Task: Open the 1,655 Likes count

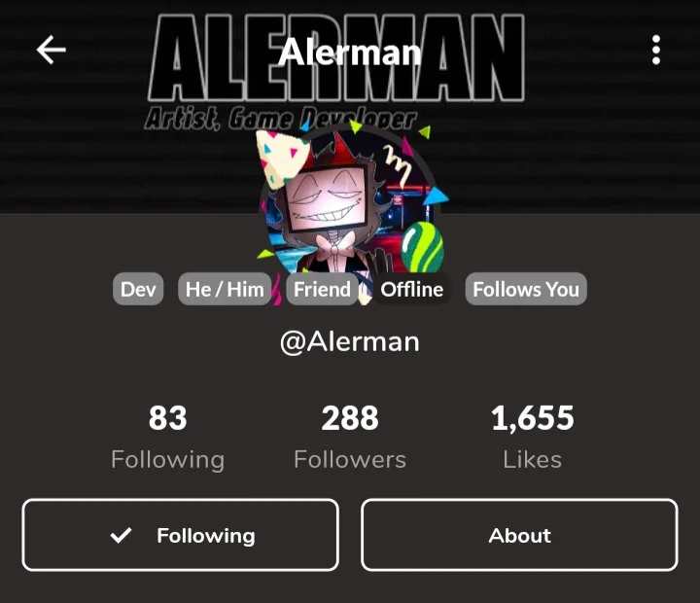Action: click(x=532, y=437)
